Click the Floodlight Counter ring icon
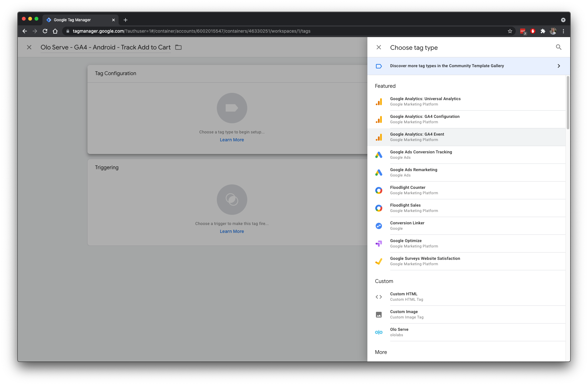 tap(379, 190)
